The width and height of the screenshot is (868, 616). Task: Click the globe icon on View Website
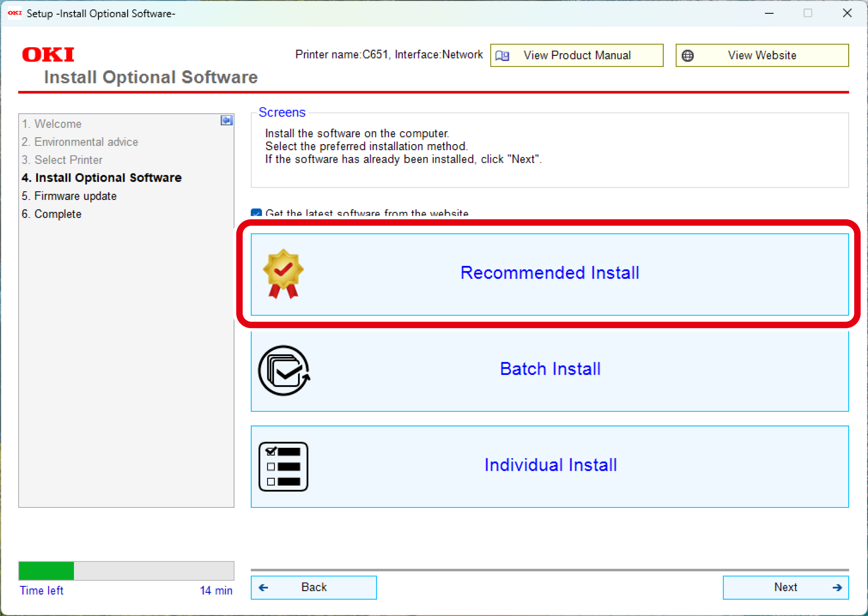pyautogui.click(x=687, y=56)
